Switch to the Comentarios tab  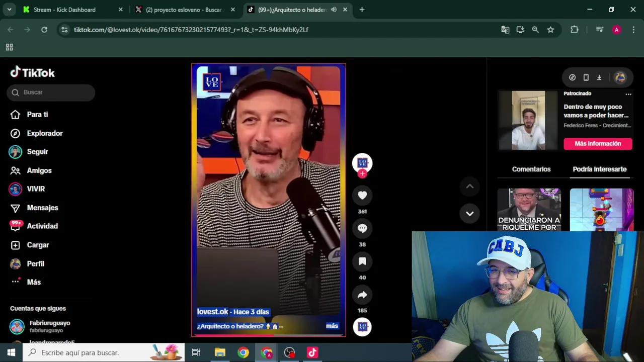pos(531,169)
